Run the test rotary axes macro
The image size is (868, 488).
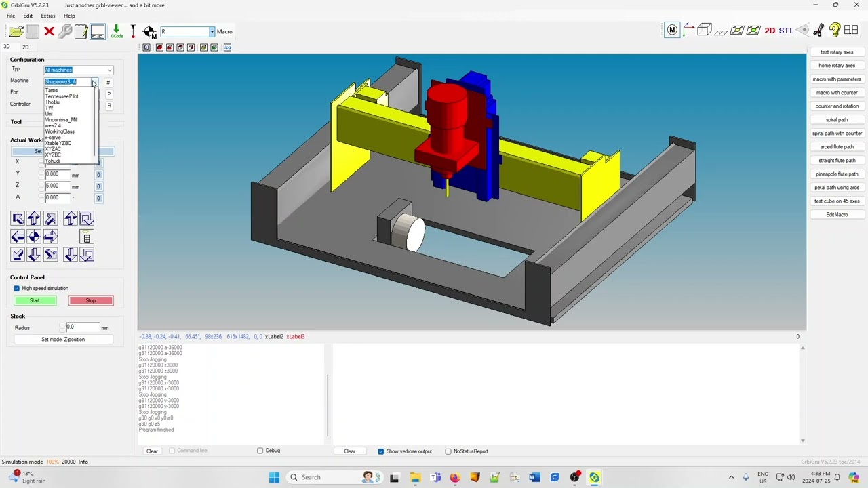tap(837, 52)
